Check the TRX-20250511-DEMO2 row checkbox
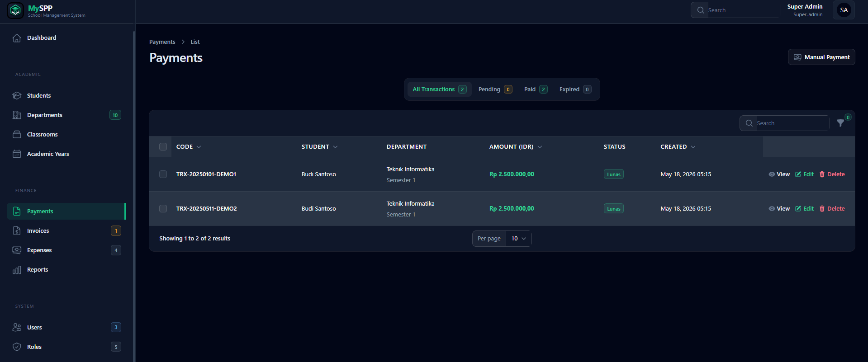Image resolution: width=868 pixels, height=362 pixels. [163, 209]
